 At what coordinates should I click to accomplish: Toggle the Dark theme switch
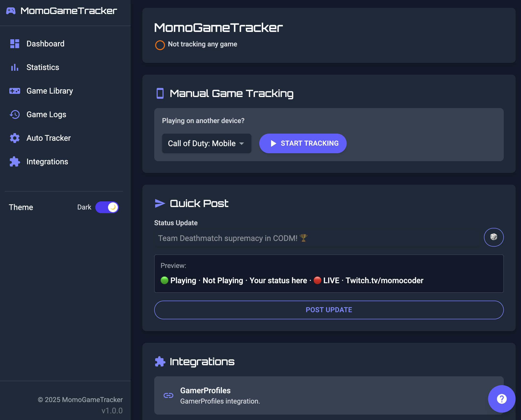(107, 207)
